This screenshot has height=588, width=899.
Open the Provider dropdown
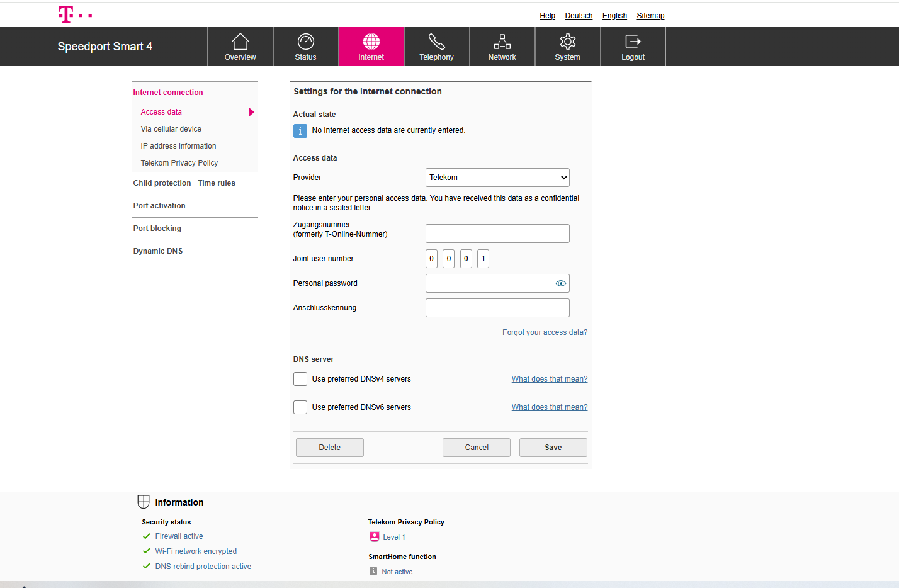tap(497, 178)
